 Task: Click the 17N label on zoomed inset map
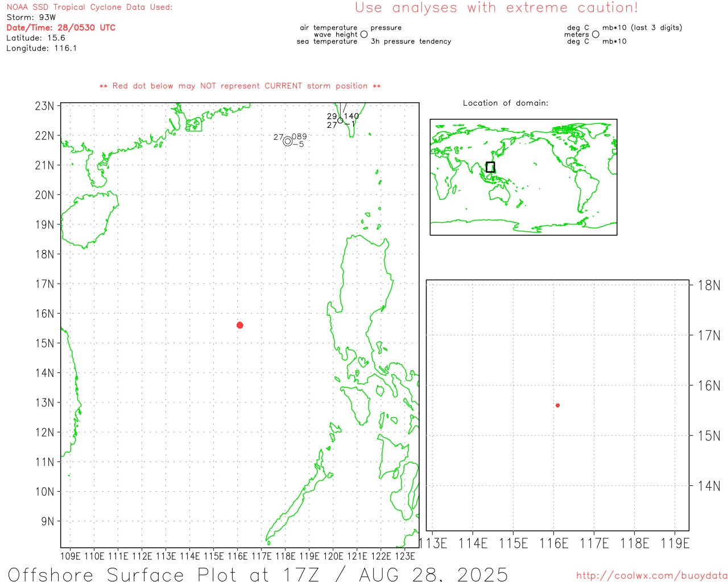[709, 335]
